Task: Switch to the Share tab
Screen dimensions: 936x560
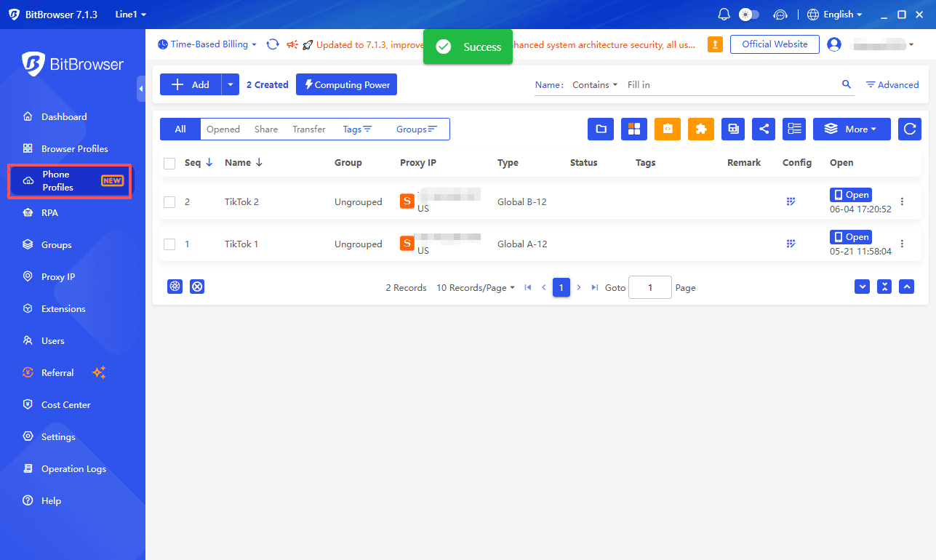Action: point(266,129)
